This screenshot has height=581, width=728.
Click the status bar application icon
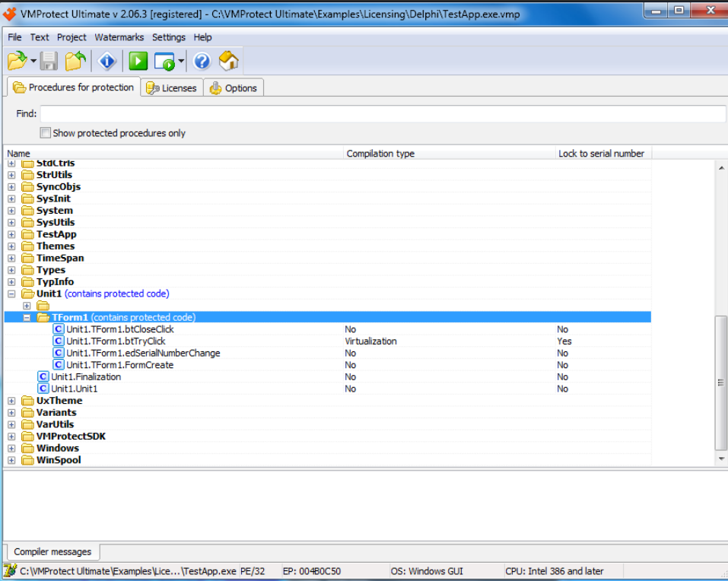pos(10,571)
